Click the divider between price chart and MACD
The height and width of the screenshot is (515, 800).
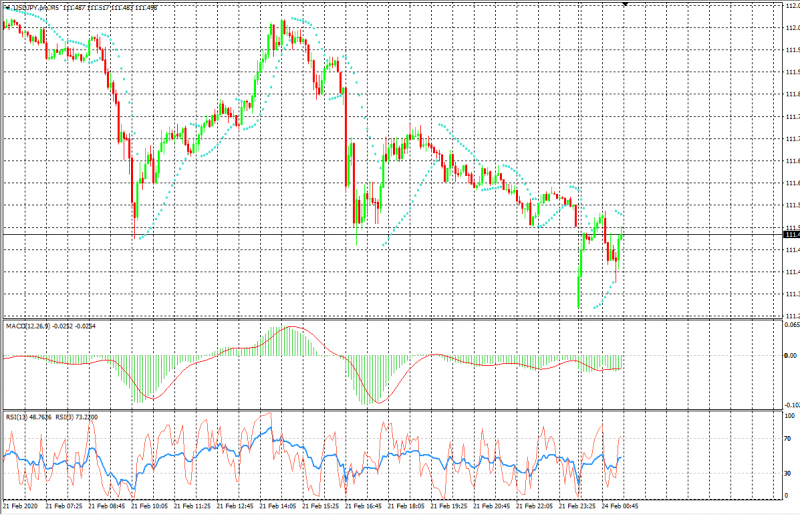(390, 319)
